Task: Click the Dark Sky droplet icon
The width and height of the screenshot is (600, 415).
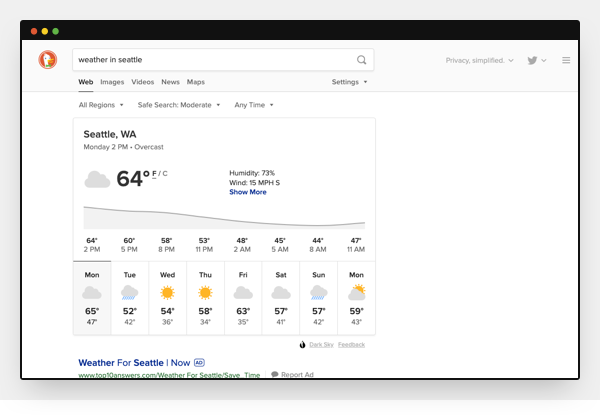Action: point(302,345)
